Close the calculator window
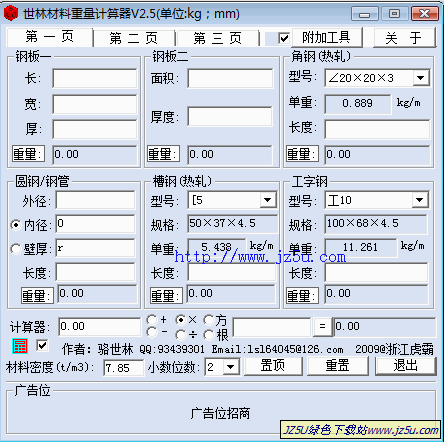 [x=424, y=14]
